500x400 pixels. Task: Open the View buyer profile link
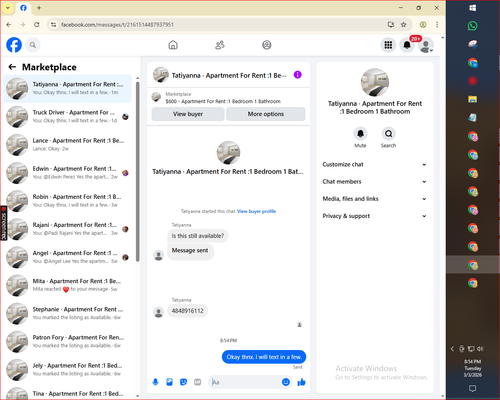click(x=256, y=211)
